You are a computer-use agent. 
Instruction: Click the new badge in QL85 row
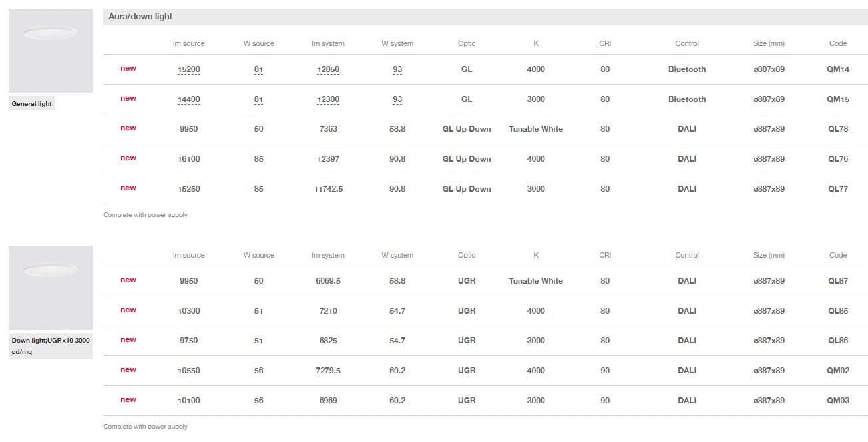(x=128, y=310)
